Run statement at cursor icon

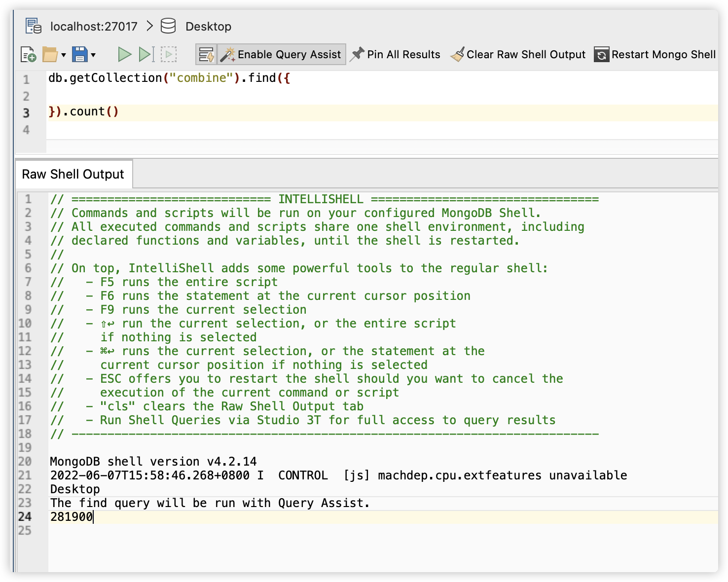coord(146,54)
